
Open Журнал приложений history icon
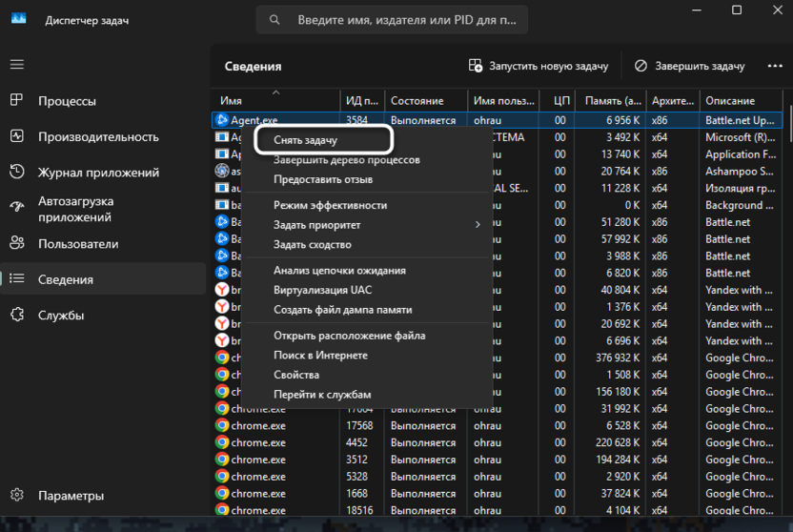[x=17, y=172]
